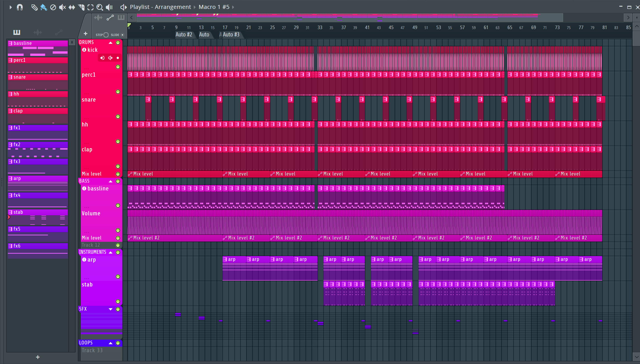Mute the hh track
The image size is (640, 364).
(118, 142)
